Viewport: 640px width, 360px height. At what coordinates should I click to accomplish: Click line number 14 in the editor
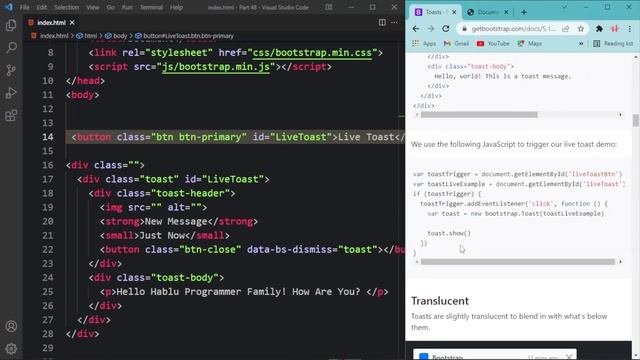pos(48,137)
